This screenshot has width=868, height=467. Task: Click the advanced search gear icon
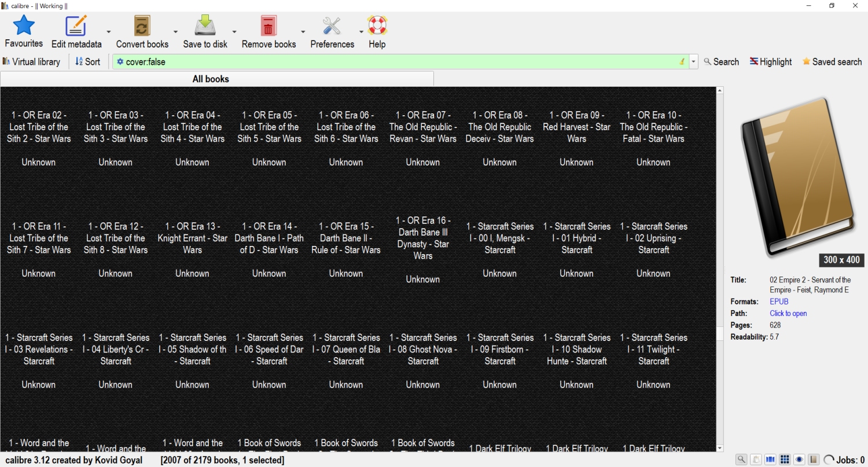[120, 61]
